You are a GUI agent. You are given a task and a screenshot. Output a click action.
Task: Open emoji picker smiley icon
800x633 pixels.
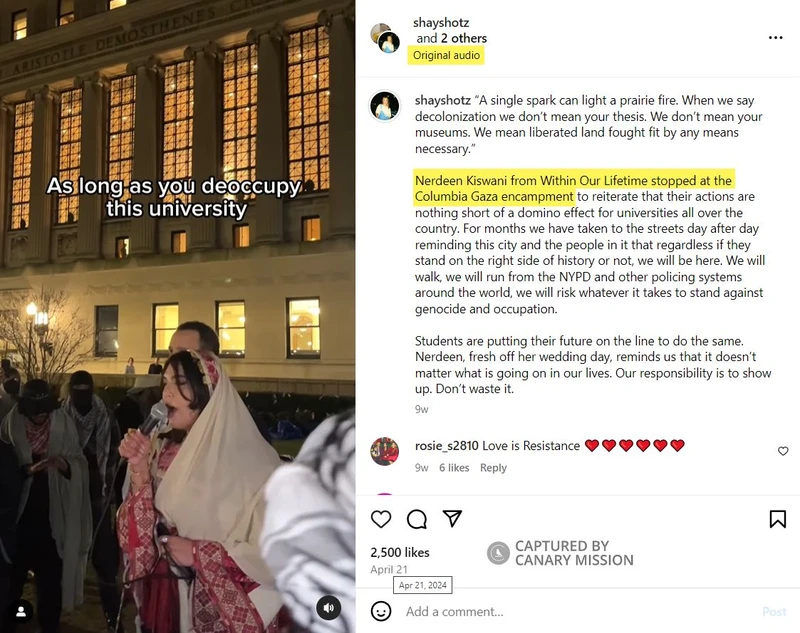[381, 611]
